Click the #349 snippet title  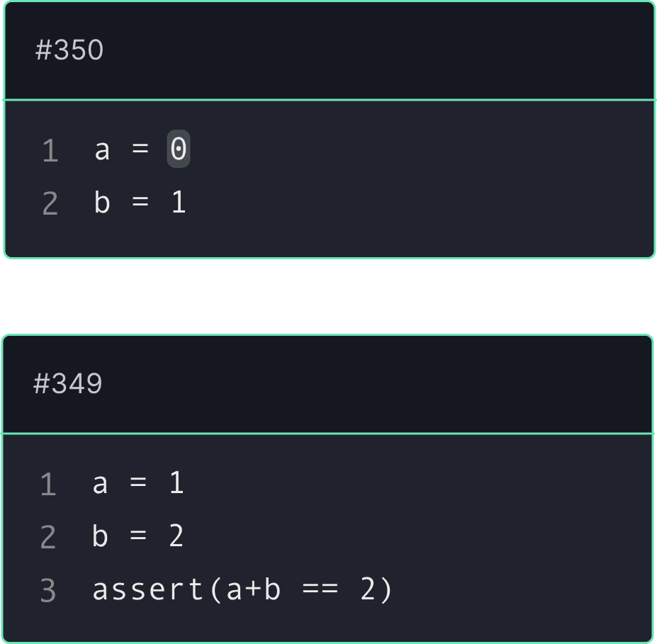68,383
